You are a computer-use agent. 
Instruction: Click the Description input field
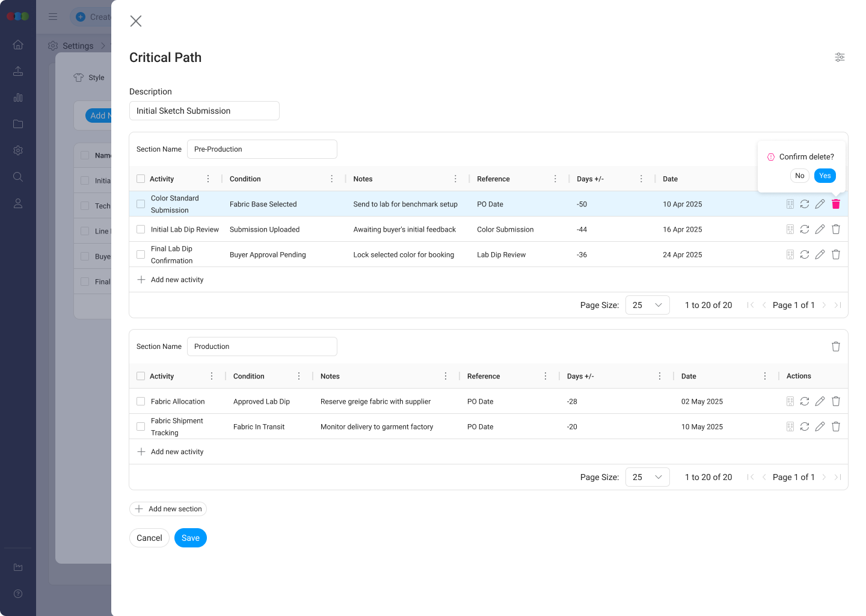click(204, 111)
